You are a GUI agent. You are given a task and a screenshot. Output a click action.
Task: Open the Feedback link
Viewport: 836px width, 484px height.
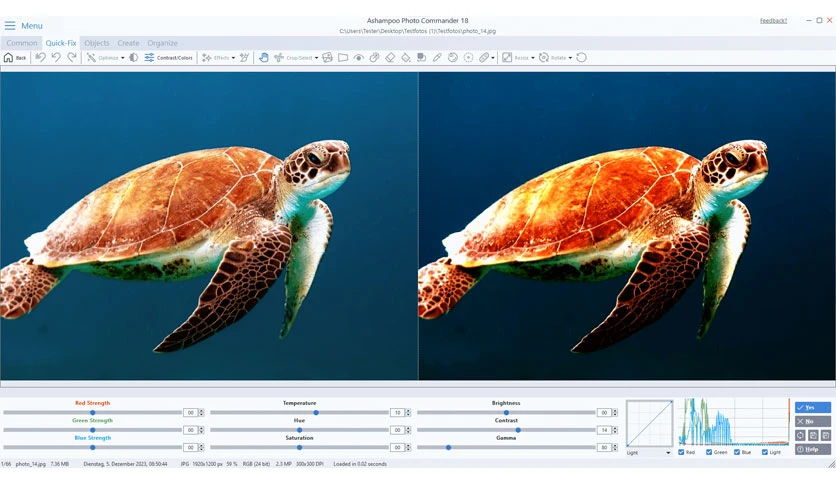pos(773,21)
